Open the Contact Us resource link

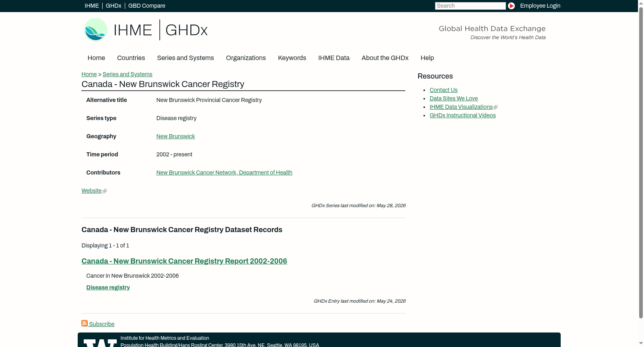(444, 90)
